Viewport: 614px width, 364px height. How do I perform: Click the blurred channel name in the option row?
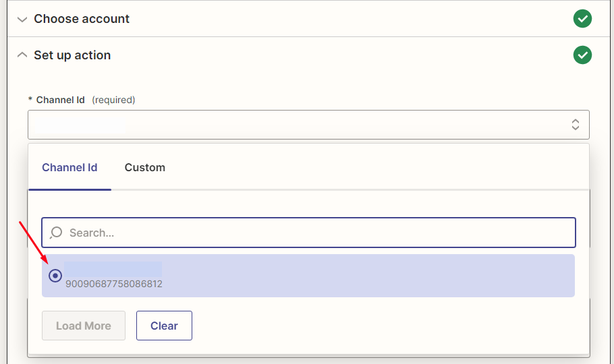[x=113, y=269]
